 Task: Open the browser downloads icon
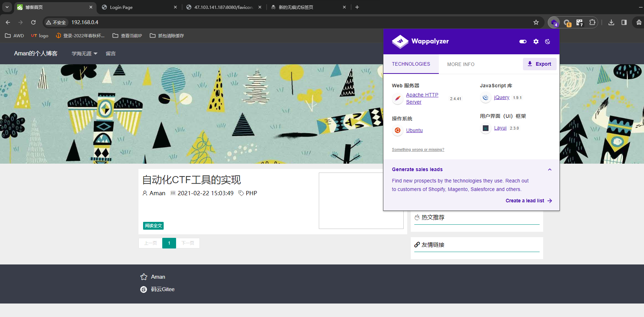(x=611, y=22)
